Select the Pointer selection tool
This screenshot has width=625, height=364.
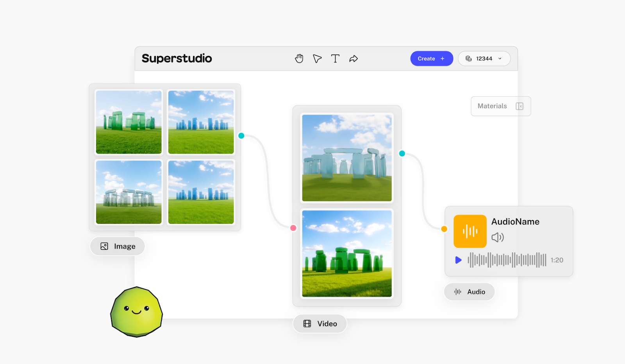pyautogui.click(x=317, y=59)
